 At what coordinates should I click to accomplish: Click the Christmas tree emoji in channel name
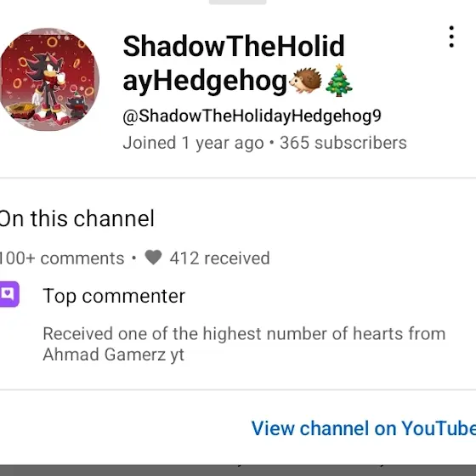[x=339, y=80]
